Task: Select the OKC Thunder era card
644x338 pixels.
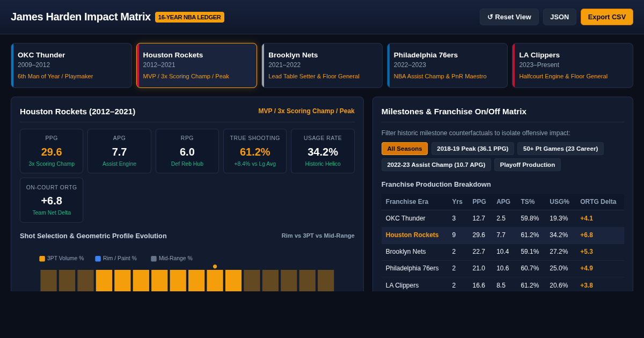Action: point(71,65)
